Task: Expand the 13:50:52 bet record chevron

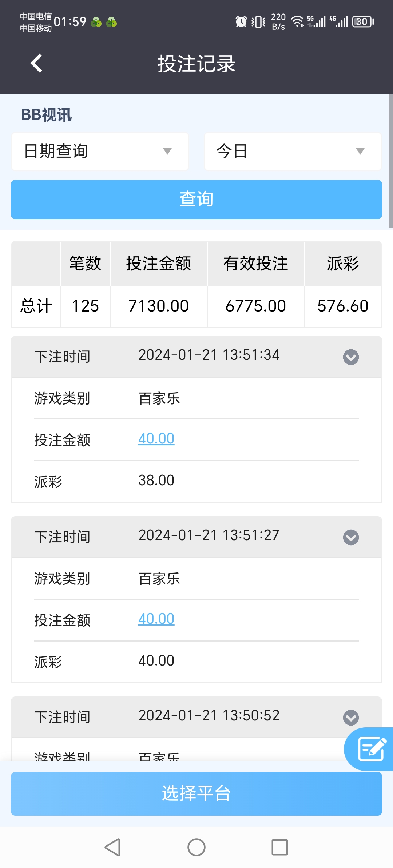Action: tap(351, 718)
